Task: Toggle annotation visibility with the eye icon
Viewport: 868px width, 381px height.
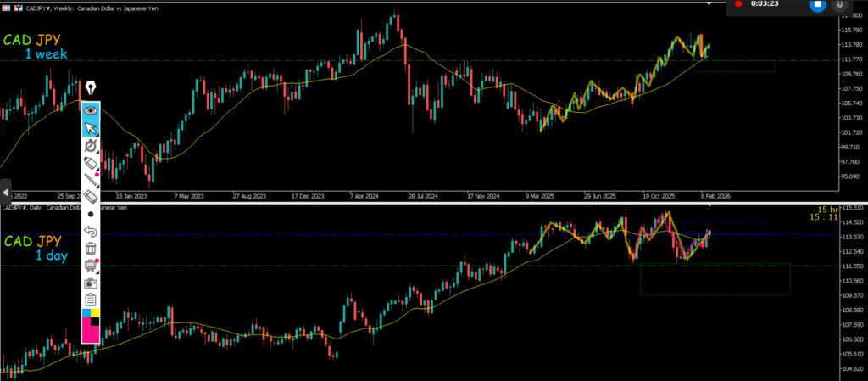Action: (91, 109)
